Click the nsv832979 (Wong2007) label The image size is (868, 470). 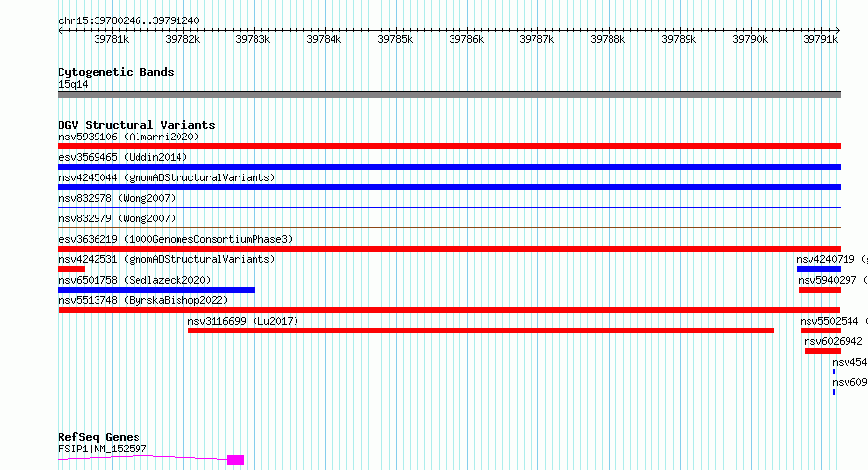(x=117, y=218)
